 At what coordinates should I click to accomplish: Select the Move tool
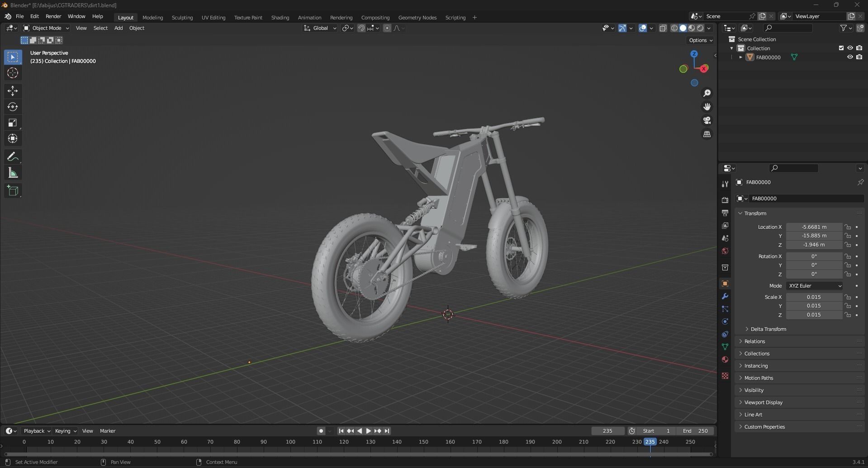point(13,91)
